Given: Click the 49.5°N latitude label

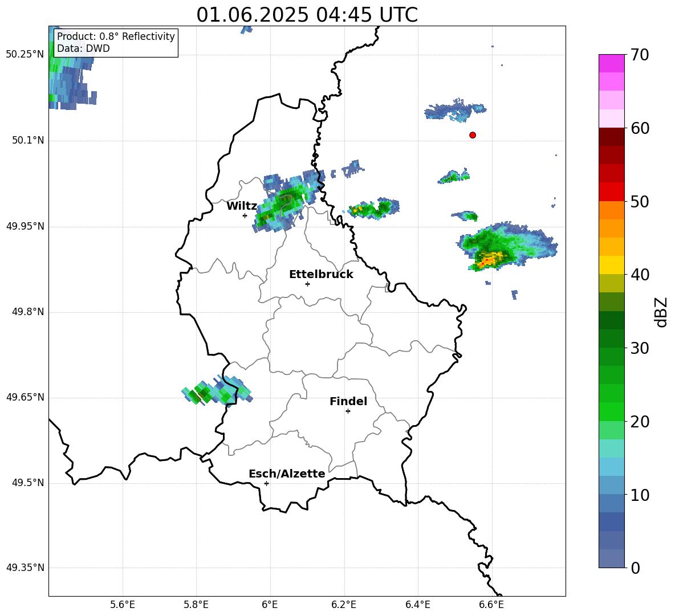Looking at the screenshot, I should pyautogui.click(x=28, y=483).
